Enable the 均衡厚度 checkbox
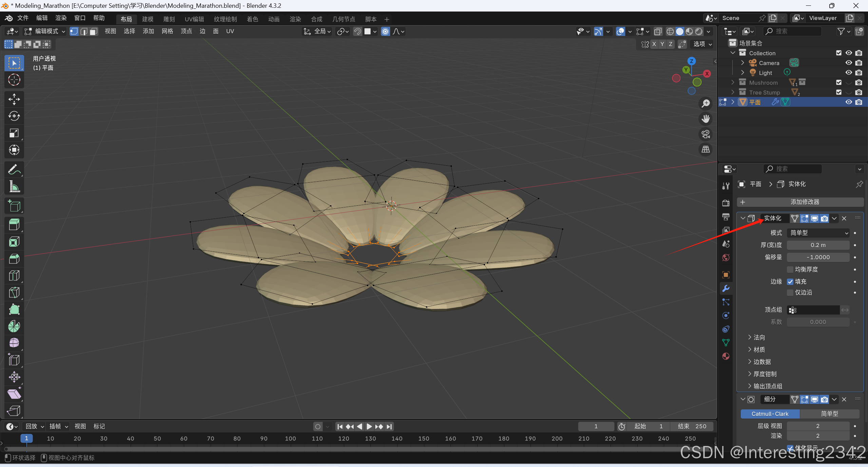 [790, 269]
